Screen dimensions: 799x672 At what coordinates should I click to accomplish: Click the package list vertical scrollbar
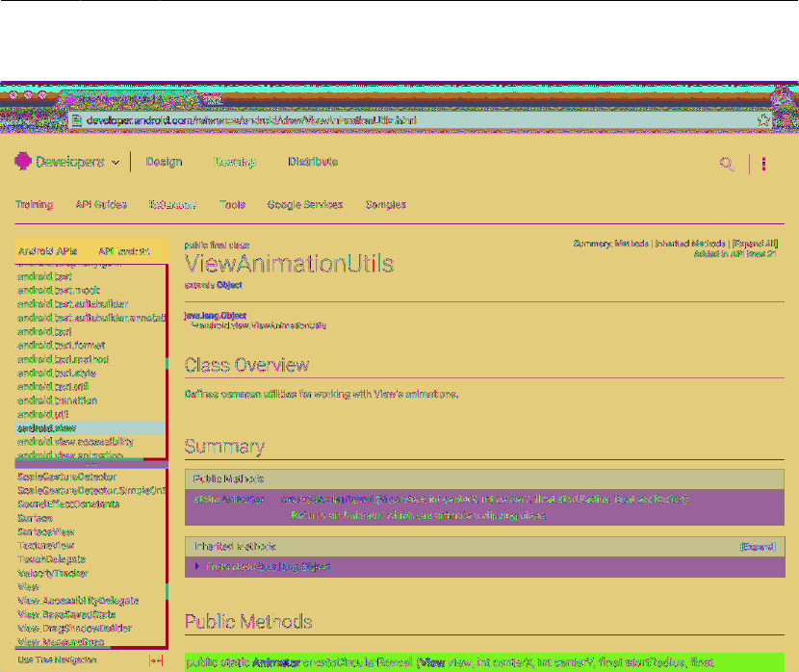point(167,362)
